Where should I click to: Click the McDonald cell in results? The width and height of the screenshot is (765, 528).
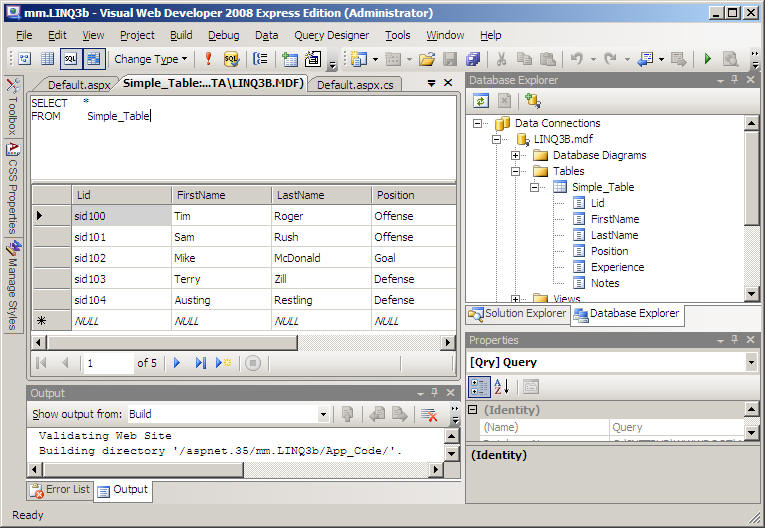pyautogui.click(x=321, y=258)
